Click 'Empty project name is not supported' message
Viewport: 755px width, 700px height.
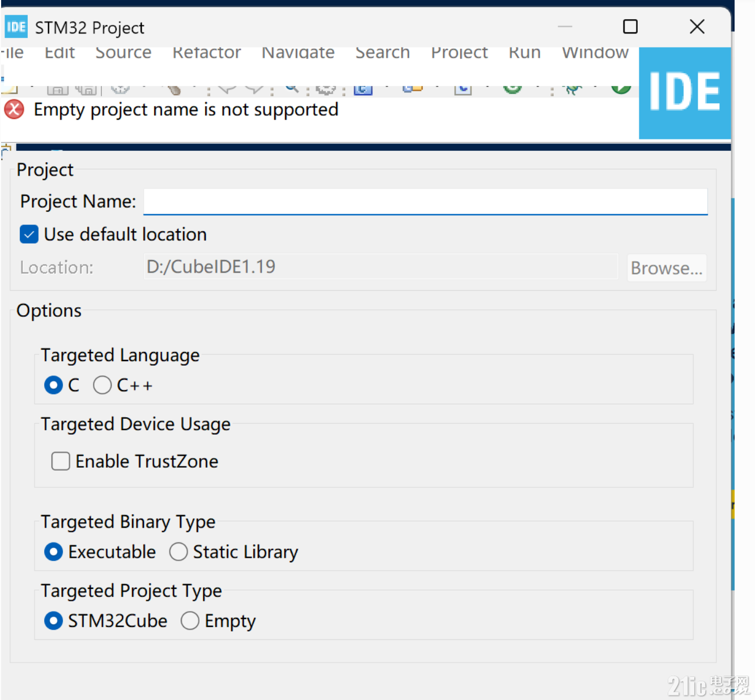[x=186, y=109]
